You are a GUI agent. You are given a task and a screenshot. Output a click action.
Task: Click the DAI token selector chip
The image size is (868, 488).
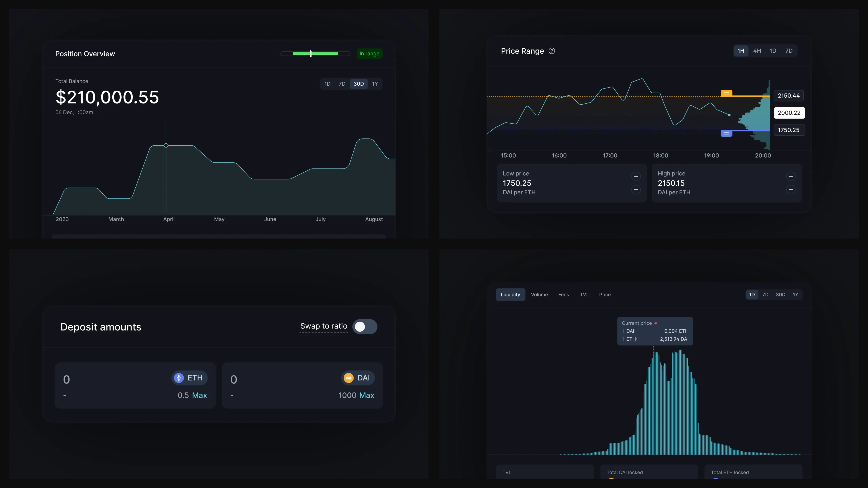pyautogui.click(x=358, y=378)
